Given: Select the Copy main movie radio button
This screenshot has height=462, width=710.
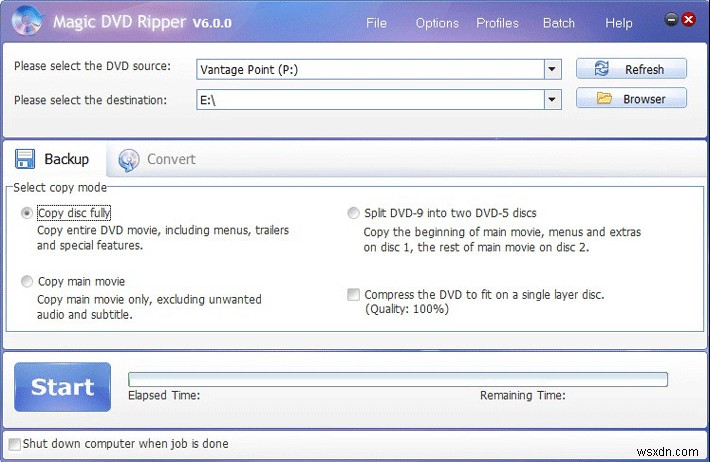Looking at the screenshot, I should coord(27,281).
